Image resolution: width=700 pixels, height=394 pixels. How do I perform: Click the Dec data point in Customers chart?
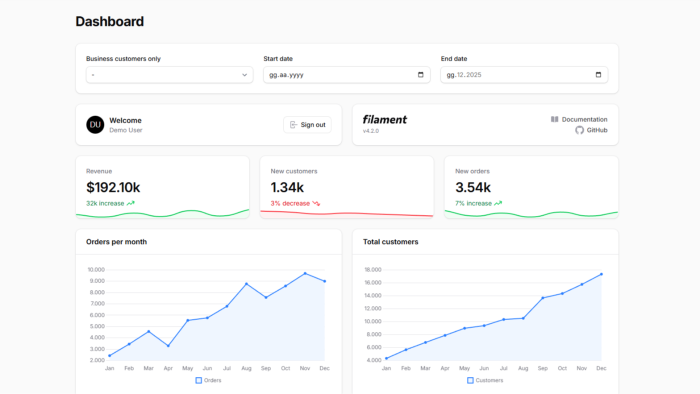[x=601, y=274]
